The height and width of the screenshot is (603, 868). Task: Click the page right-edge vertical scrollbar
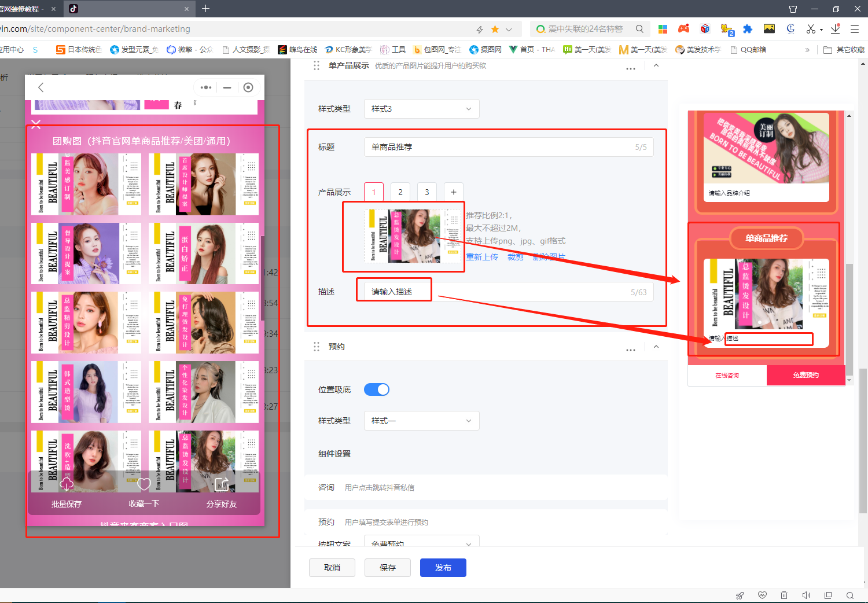point(863,440)
